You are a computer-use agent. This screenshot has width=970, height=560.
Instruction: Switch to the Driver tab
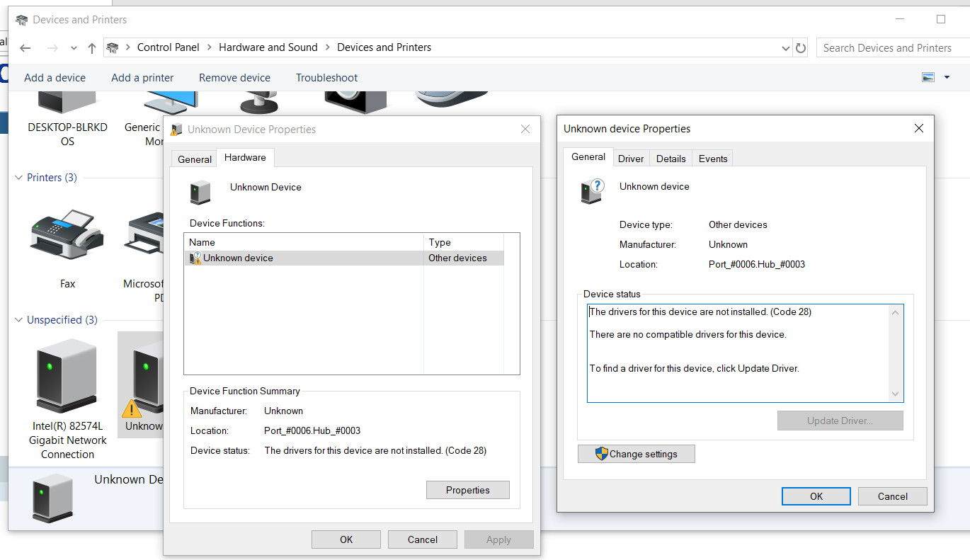630,159
